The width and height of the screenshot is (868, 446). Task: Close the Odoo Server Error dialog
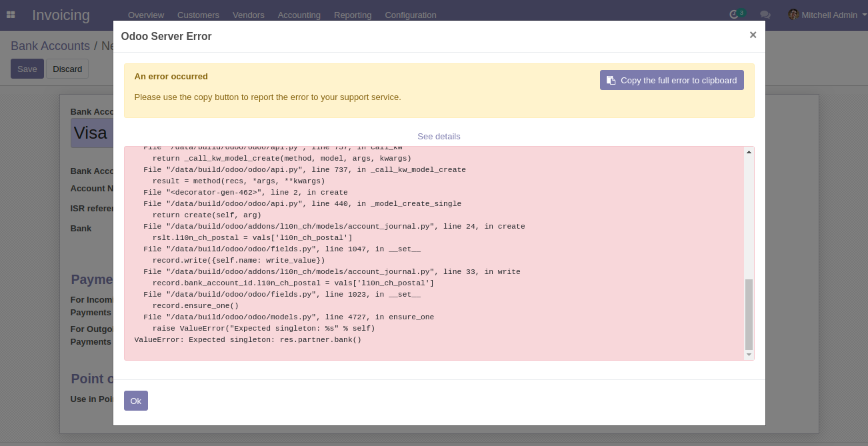click(x=753, y=35)
